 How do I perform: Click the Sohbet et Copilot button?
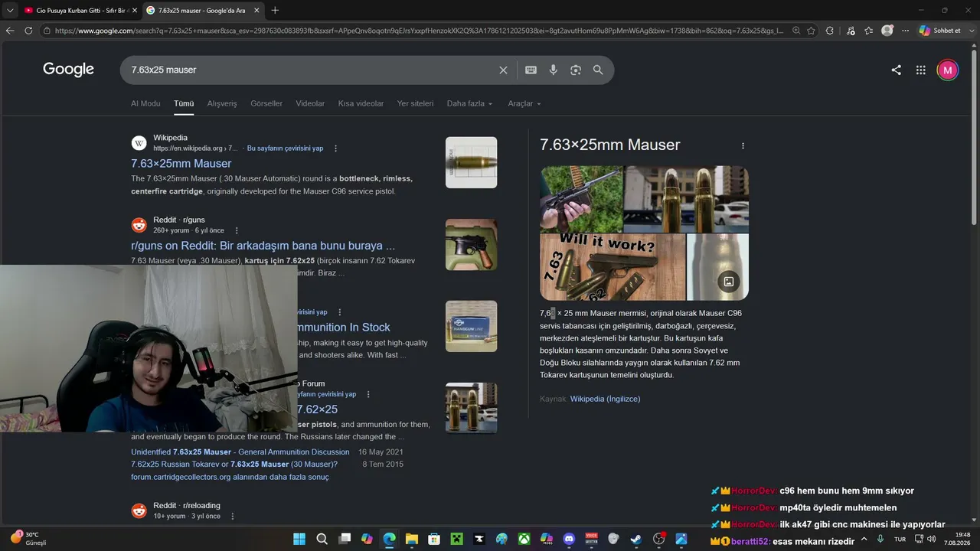[940, 31]
